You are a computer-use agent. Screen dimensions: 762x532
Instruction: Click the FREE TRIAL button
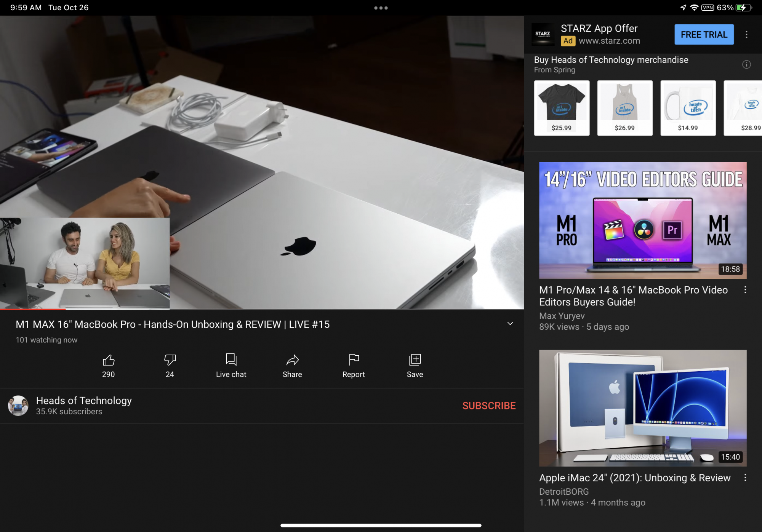pyautogui.click(x=704, y=35)
